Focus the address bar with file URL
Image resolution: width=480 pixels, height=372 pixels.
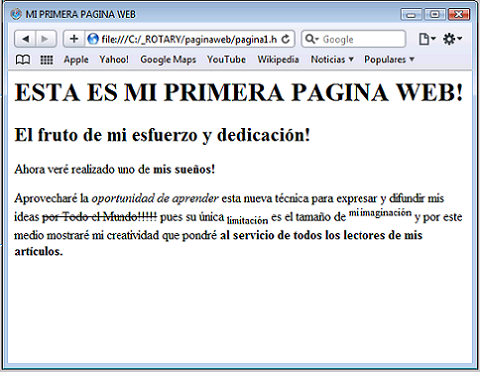pos(189,39)
